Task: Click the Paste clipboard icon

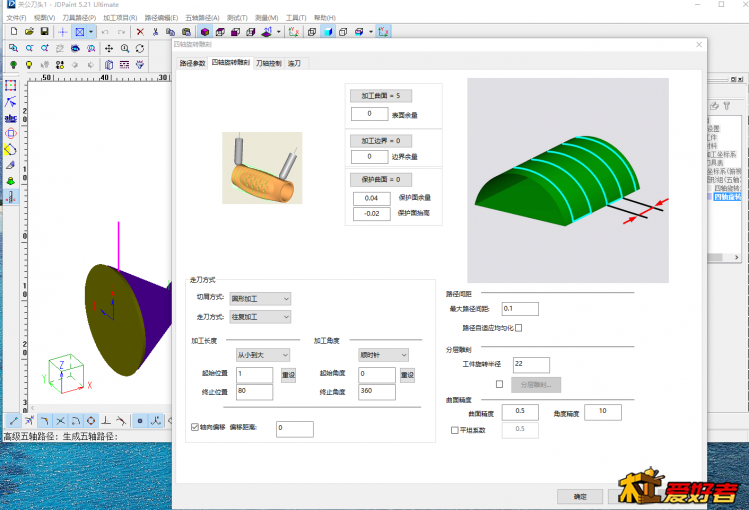Action: tap(186, 32)
